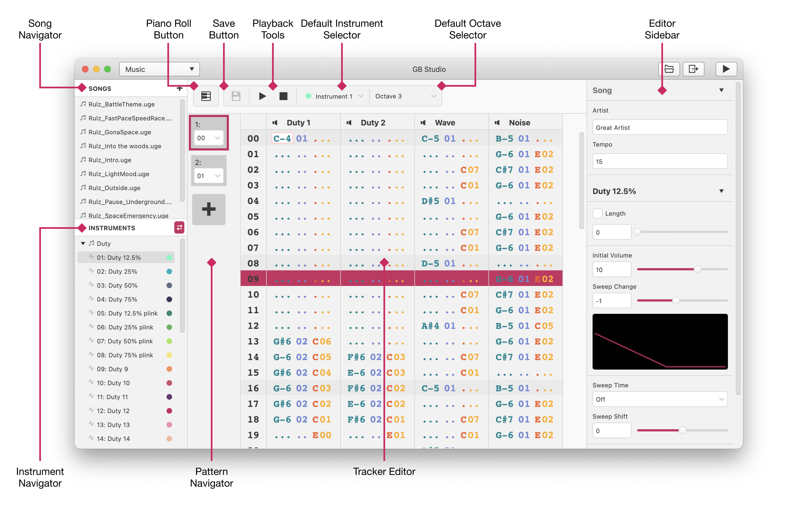
Task: Add a new pattern with the large plus
Action: pyautogui.click(x=209, y=209)
